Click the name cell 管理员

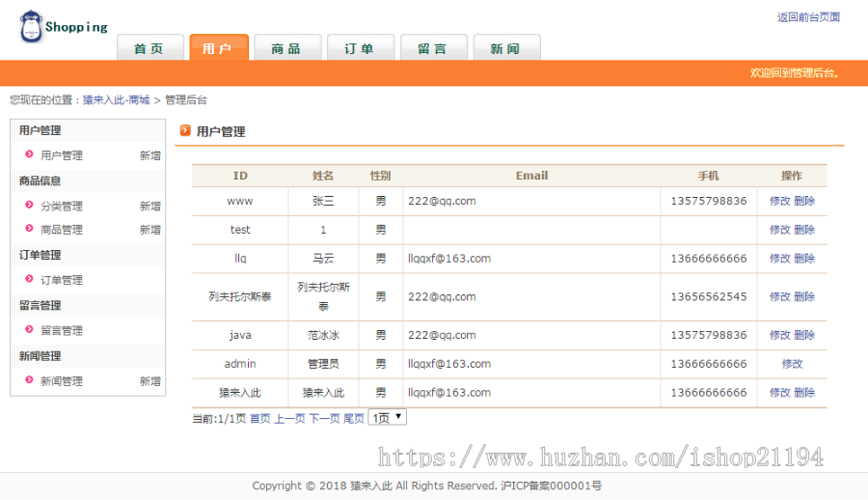coord(323,364)
